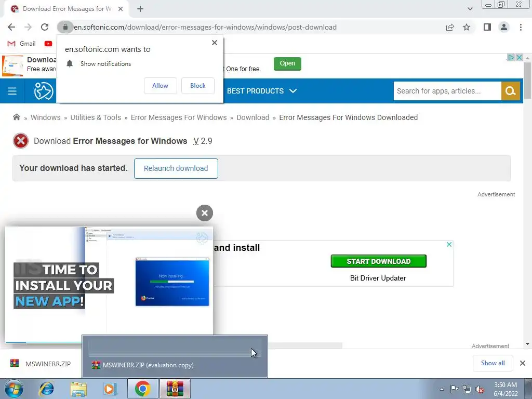This screenshot has height=399, width=532.
Task: Focus the search for apps field
Action: pyautogui.click(x=447, y=91)
